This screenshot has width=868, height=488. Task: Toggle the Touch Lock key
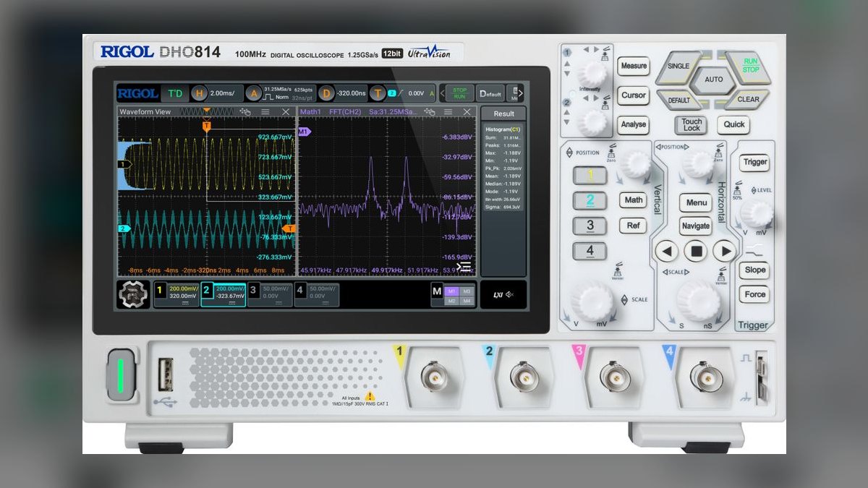(x=692, y=124)
